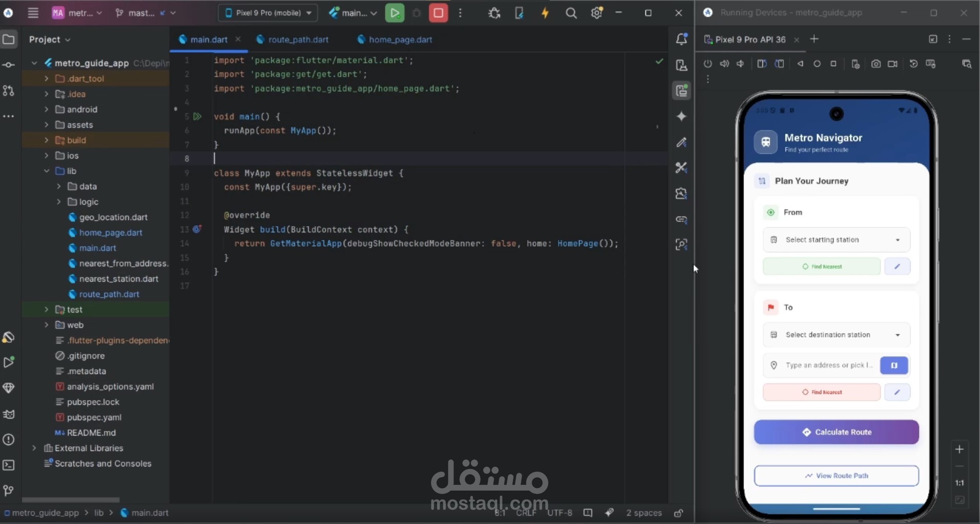Image resolution: width=980 pixels, height=524 pixels.
Task: Open main.dart run configuration dropdown
Action: point(353,13)
